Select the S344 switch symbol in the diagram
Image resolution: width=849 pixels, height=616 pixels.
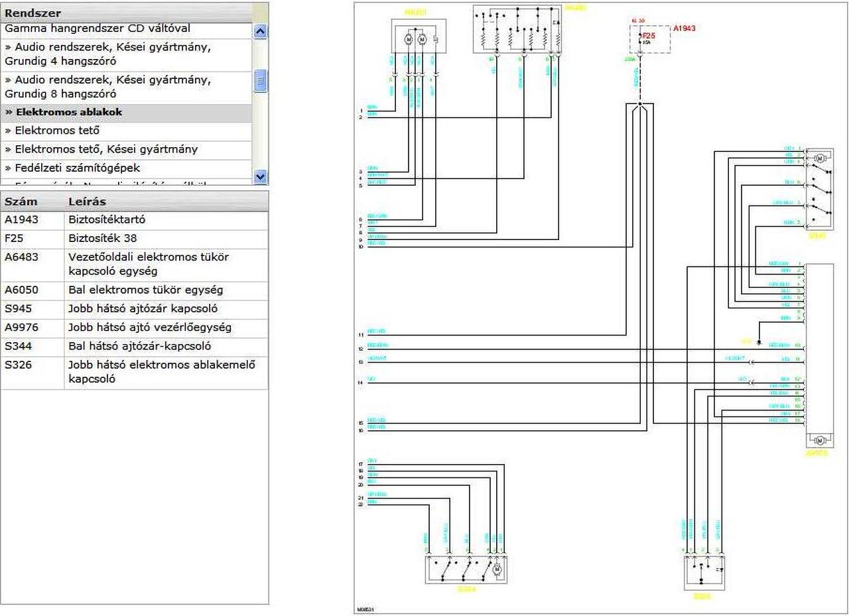(468, 570)
